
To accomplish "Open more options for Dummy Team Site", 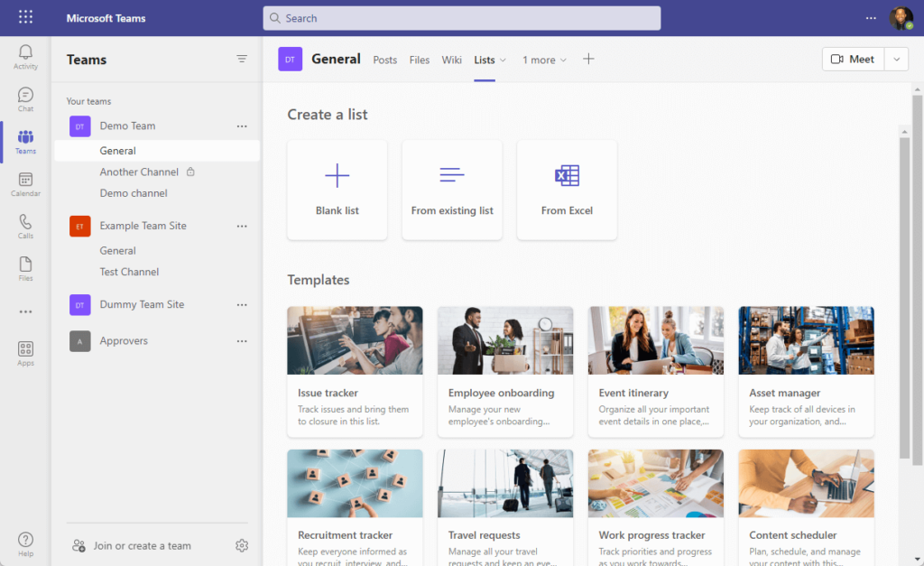I will point(242,305).
